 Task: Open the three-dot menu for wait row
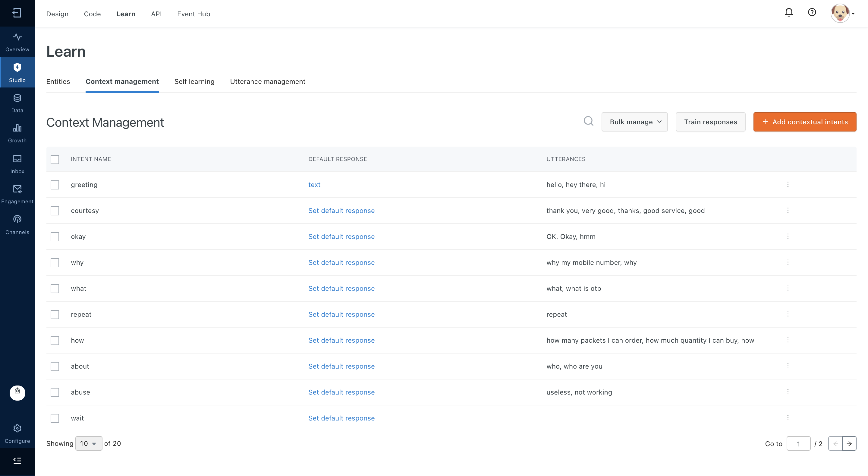coord(788,418)
